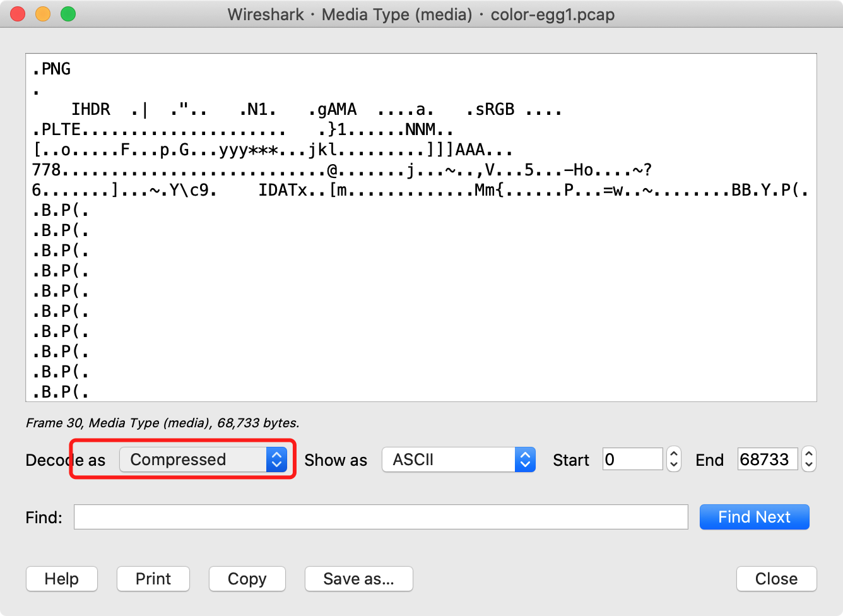Print the stream content

(x=153, y=579)
